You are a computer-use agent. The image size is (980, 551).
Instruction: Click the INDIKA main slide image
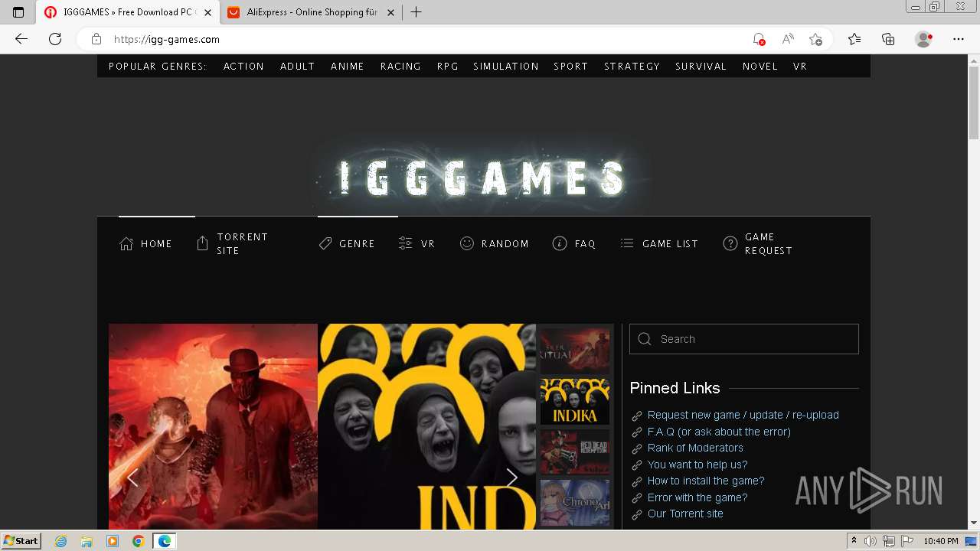coord(427,426)
